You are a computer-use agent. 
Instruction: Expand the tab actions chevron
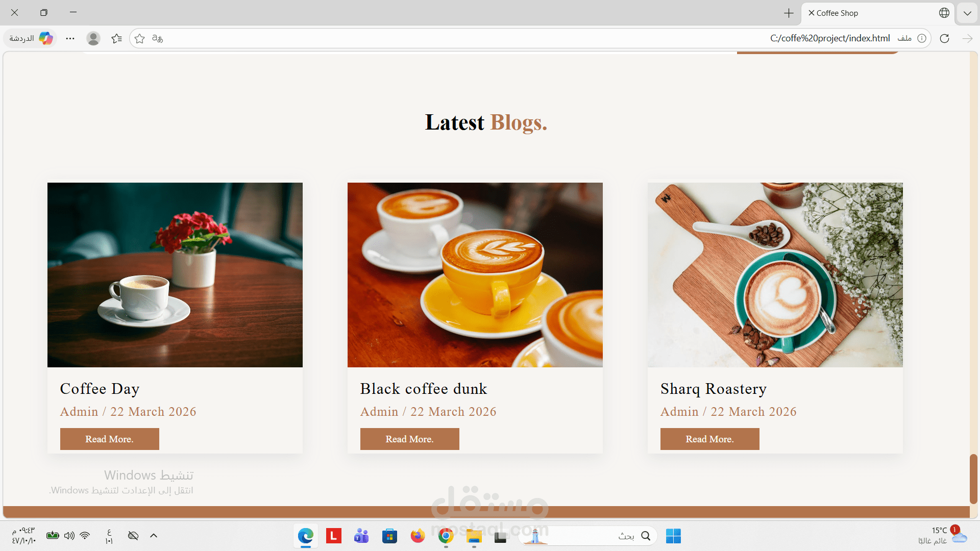(967, 13)
